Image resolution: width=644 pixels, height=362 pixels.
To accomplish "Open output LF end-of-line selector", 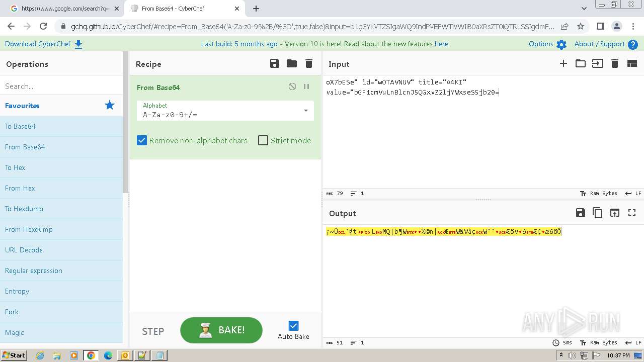I will 633,342.
